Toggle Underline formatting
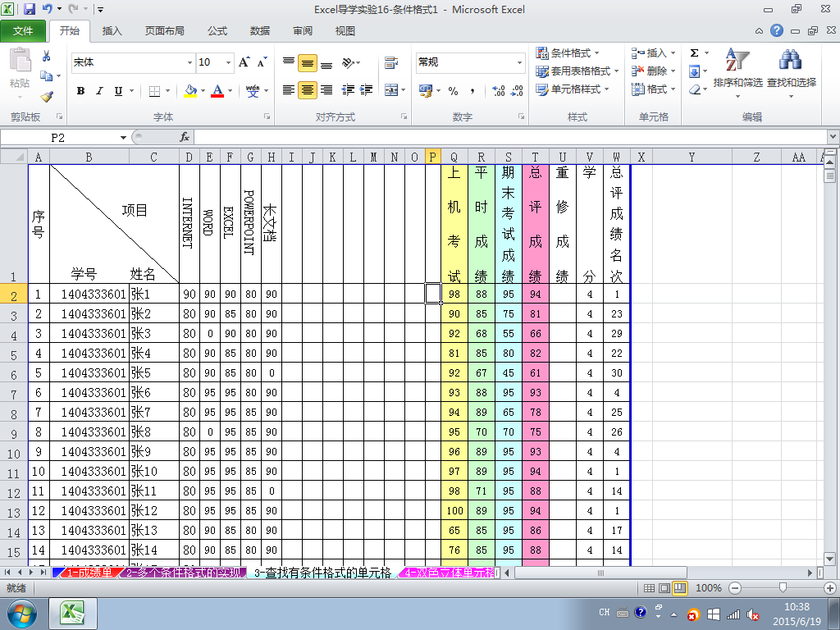 coord(118,90)
